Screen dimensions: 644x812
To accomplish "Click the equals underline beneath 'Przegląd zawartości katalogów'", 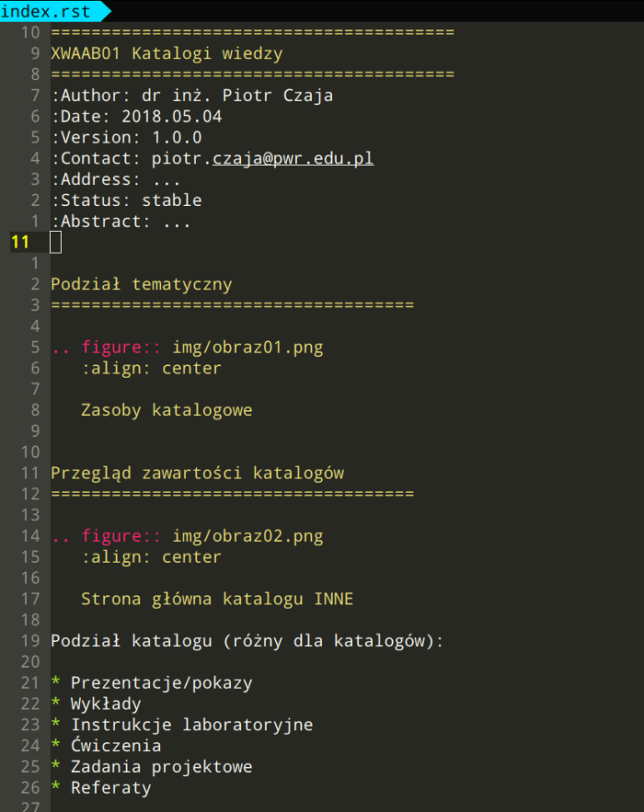I will coord(233,494).
